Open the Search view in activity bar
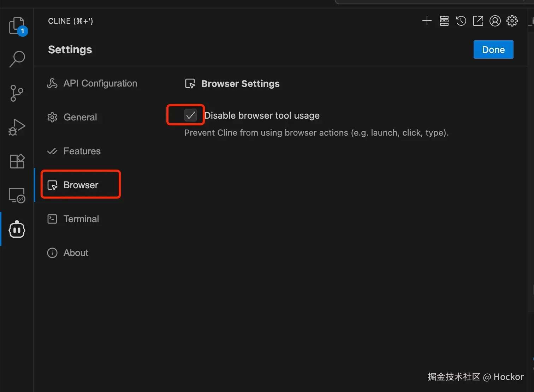The height and width of the screenshot is (392, 534). 17,59
